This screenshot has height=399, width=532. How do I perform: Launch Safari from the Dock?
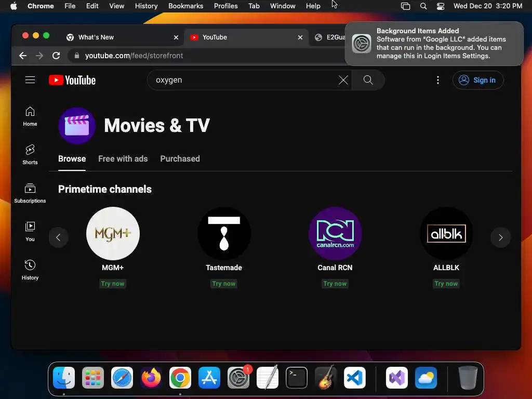tap(122, 378)
